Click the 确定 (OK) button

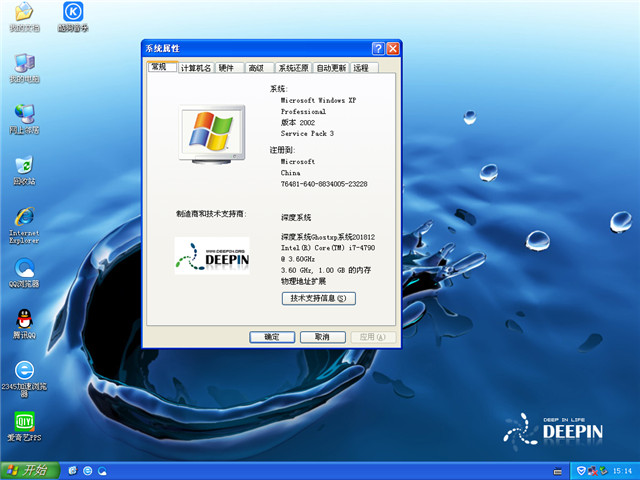tap(272, 337)
